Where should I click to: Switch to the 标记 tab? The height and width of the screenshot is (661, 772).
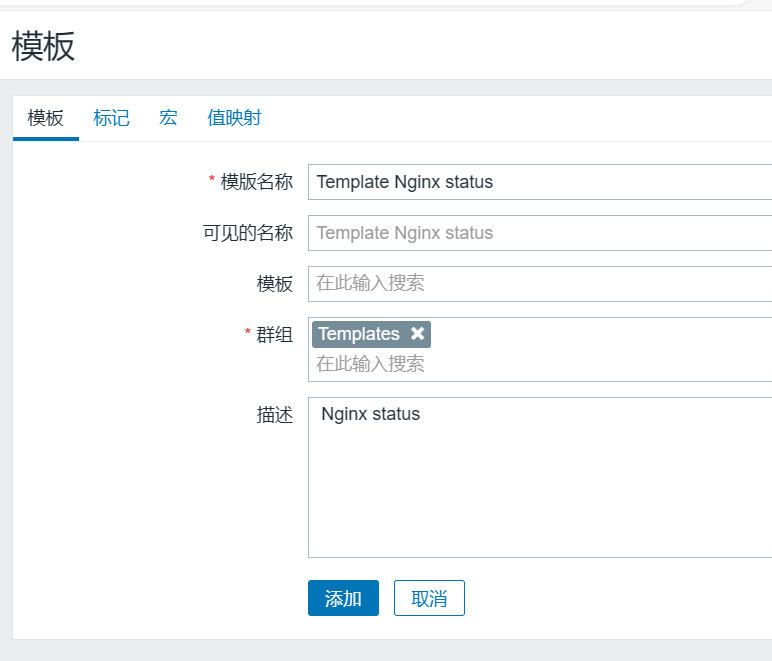click(x=111, y=118)
